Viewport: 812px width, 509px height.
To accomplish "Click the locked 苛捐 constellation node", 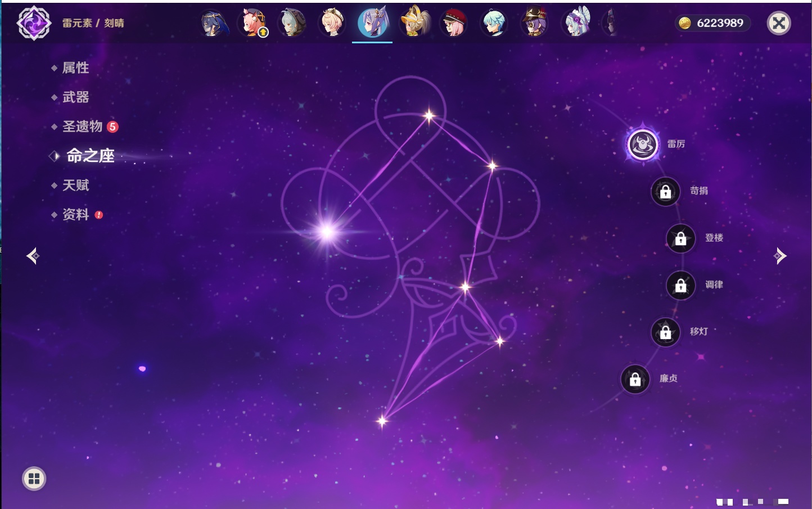I will click(665, 192).
